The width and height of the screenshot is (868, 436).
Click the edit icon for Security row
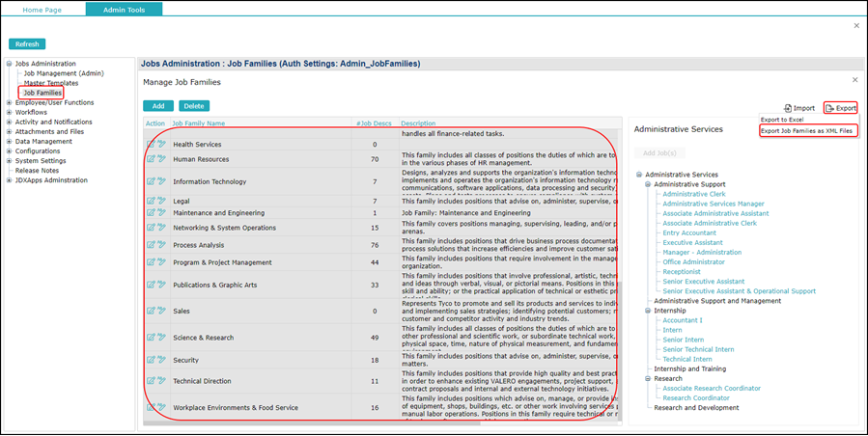click(x=151, y=359)
